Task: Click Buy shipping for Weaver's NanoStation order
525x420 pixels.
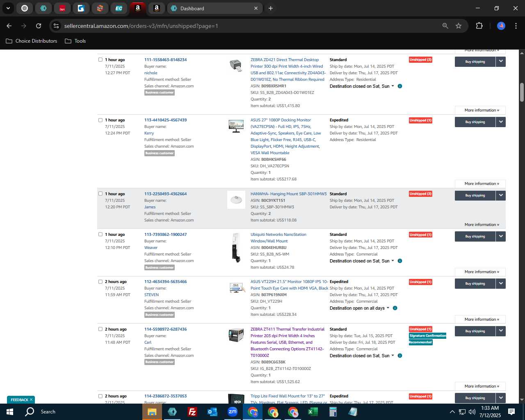Action: pyautogui.click(x=475, y=236)
